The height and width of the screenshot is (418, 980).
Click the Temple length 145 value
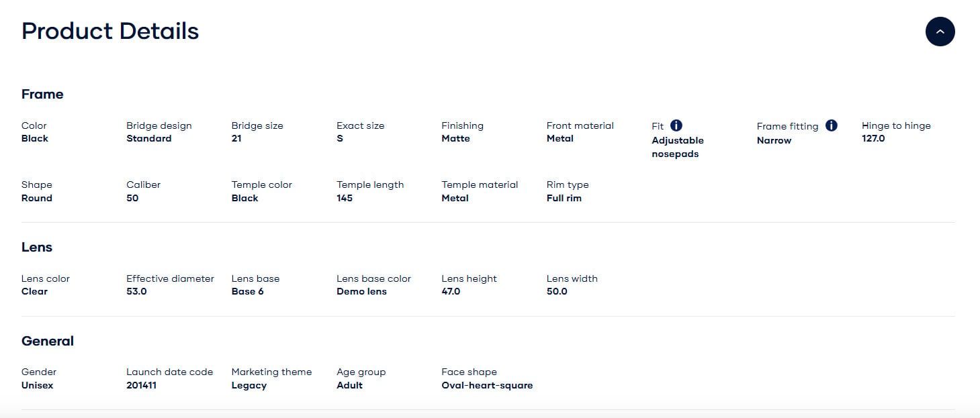tap(345, 198)
